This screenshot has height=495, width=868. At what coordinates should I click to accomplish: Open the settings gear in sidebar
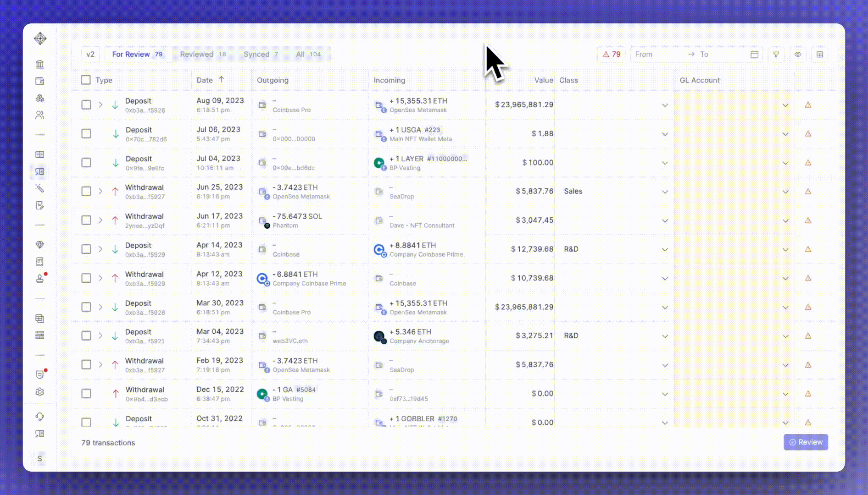[40, 392]
